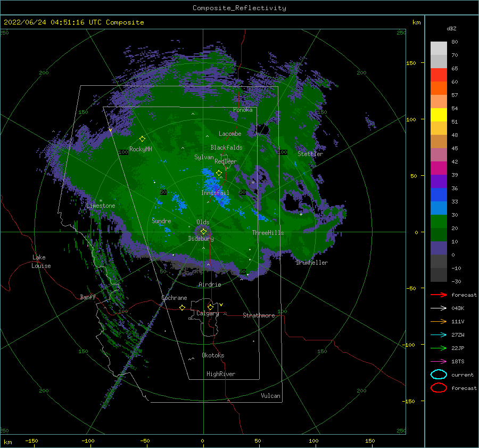Click the magenta 18TS arrow legend icon
The height and width of the screenshot is (448, 479).
point(439,362)
